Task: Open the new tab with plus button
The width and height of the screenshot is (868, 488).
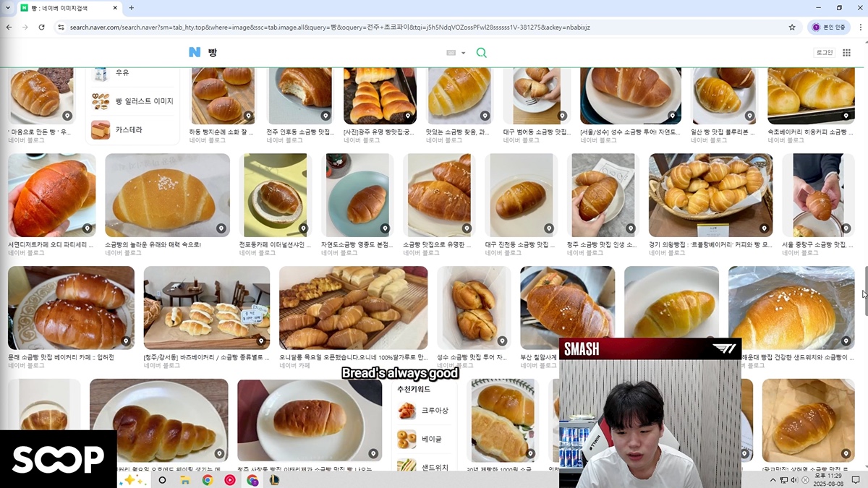Action: pos(131,8)
